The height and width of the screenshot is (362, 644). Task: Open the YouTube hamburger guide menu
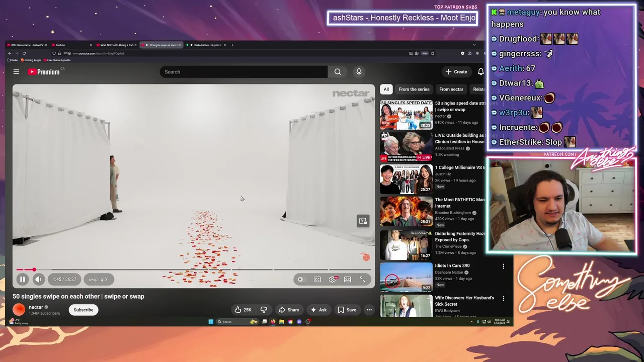[x=16, y=72]
